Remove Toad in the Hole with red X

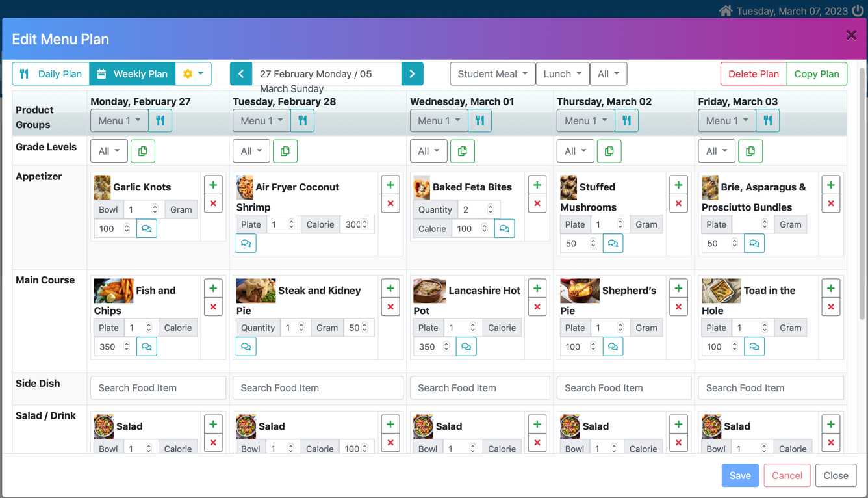pos(830,307)
